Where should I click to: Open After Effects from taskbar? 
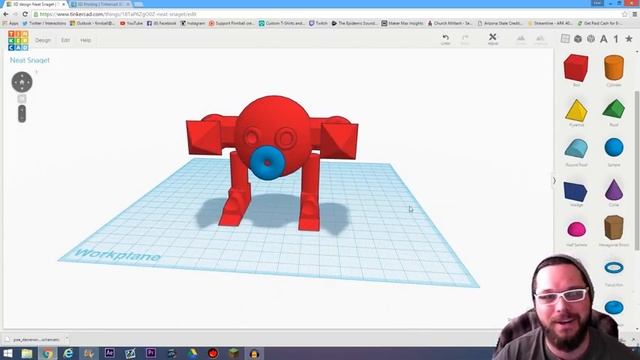tap(109, 353)
